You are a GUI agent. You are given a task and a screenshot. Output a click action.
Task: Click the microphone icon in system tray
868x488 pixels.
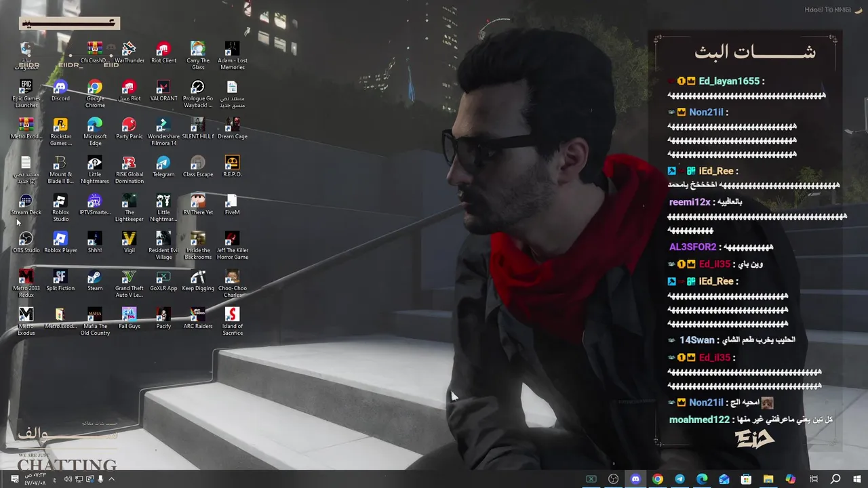click(x=101, y=479)
